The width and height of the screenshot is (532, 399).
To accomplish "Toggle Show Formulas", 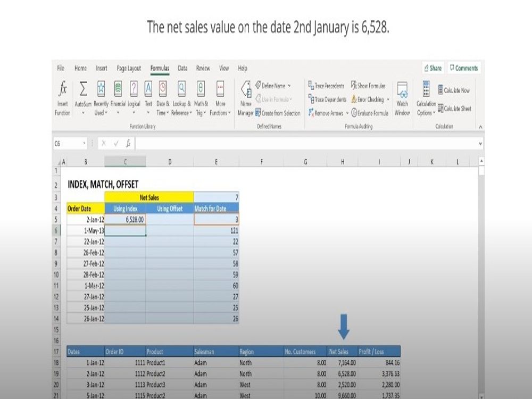I will [x=368, y=86].
